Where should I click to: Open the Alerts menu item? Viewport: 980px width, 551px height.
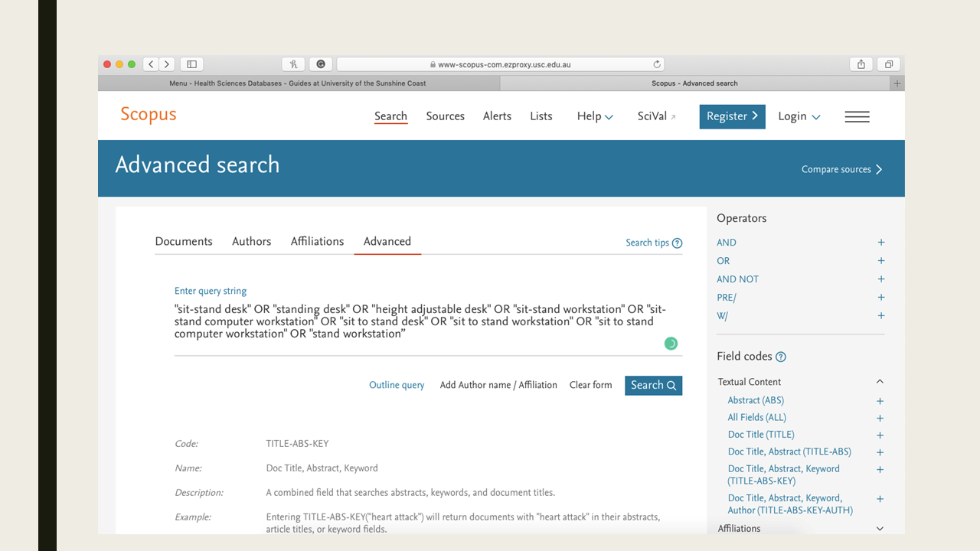pyautogui.click(x=497, y=116)
